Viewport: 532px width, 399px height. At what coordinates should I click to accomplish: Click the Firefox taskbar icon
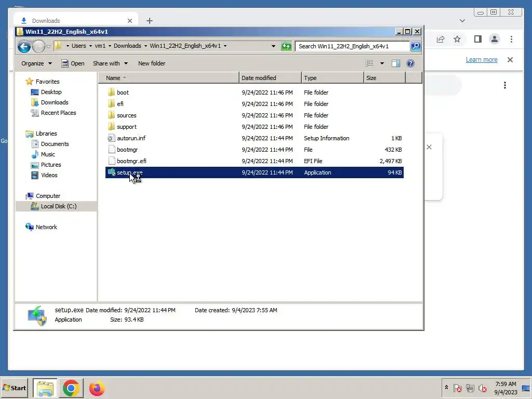pos(97,388)
